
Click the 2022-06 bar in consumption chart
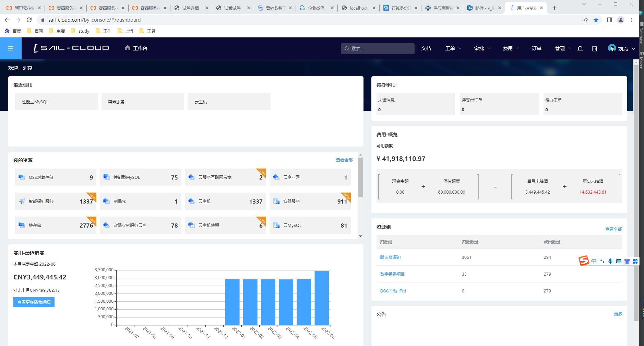(x=322, y=298)
